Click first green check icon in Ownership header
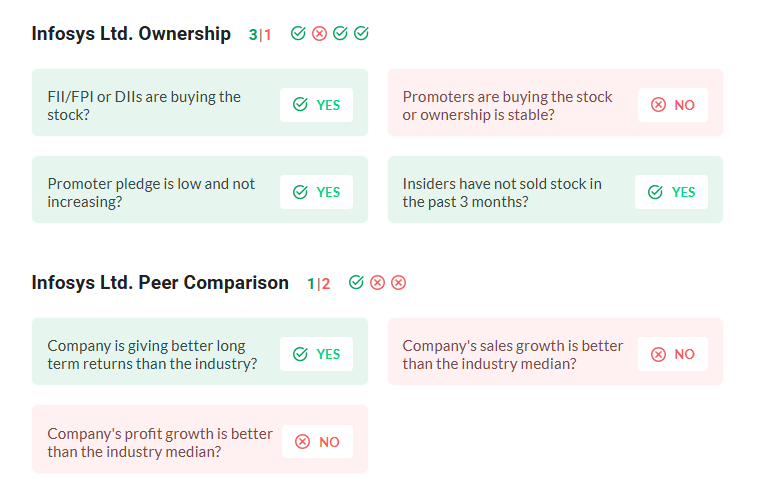The image size is (773, 490). (x=298, y=34)
